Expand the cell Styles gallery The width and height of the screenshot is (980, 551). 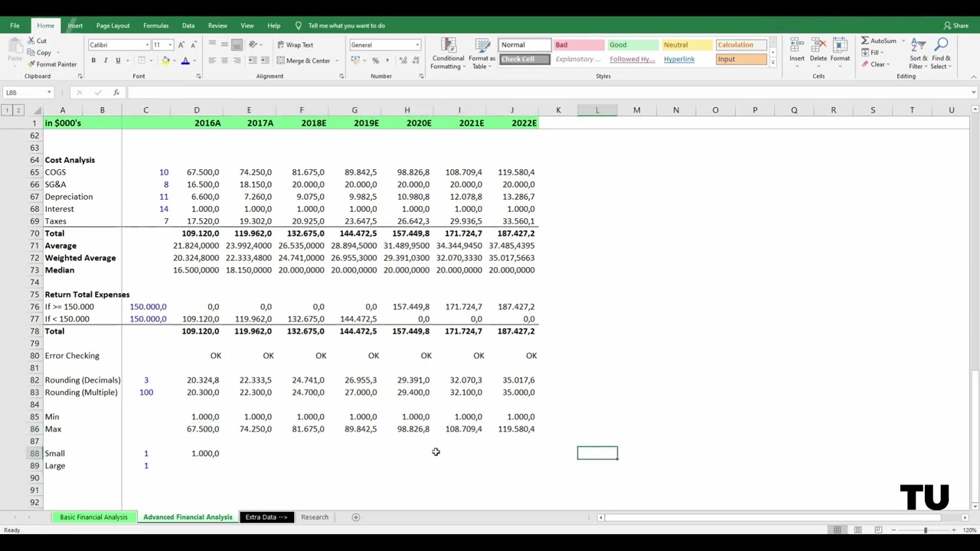click(773, 63)
